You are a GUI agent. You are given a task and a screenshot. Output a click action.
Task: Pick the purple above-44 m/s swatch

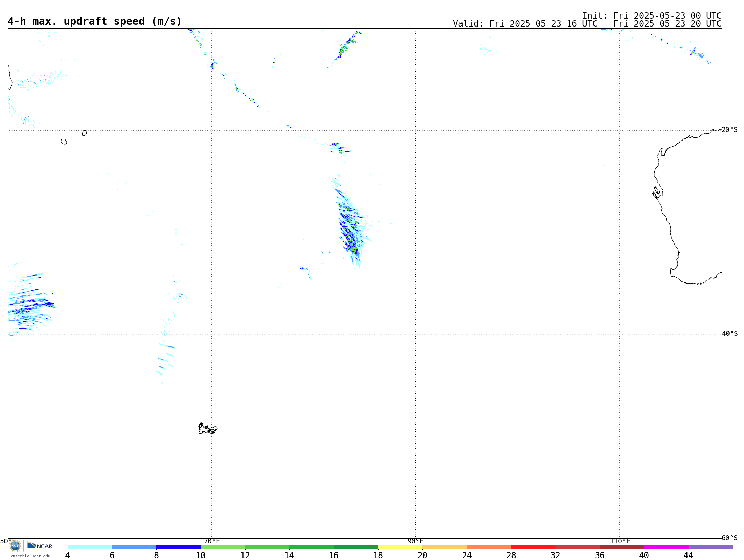(711, 547)
